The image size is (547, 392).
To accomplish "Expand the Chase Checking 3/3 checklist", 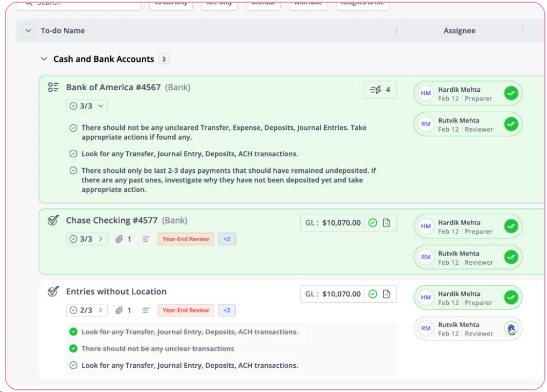I will pyautogui.click(x=87, y=239).
